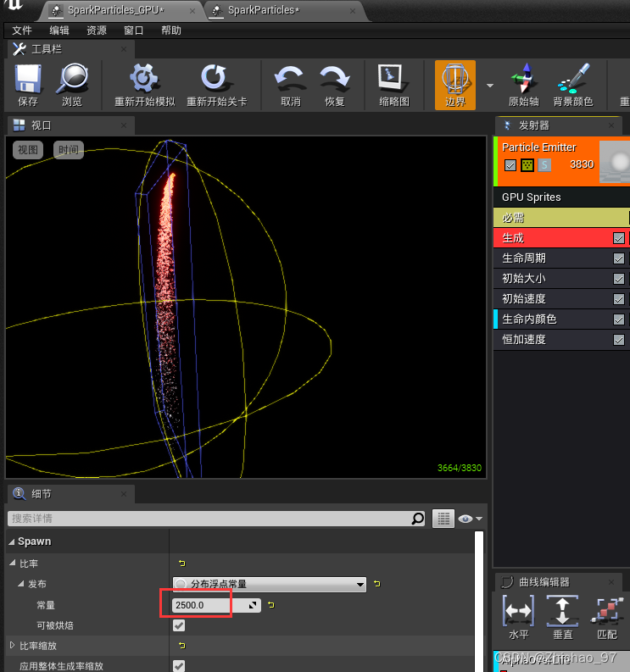Click the 工具栏 wrench tab icon

[x=20, y=49]
